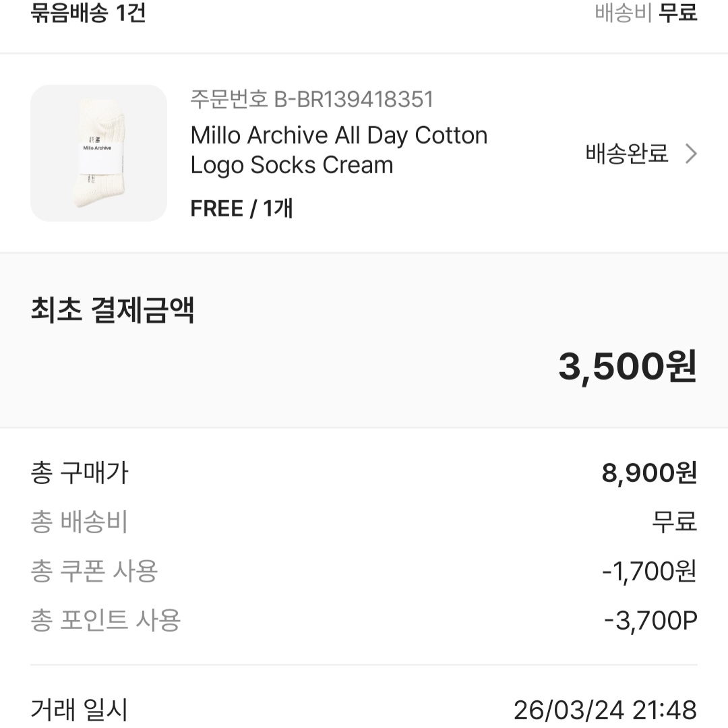
Task: Click the 묶음배송 1건 header
Action: click(x=88, y=11)
